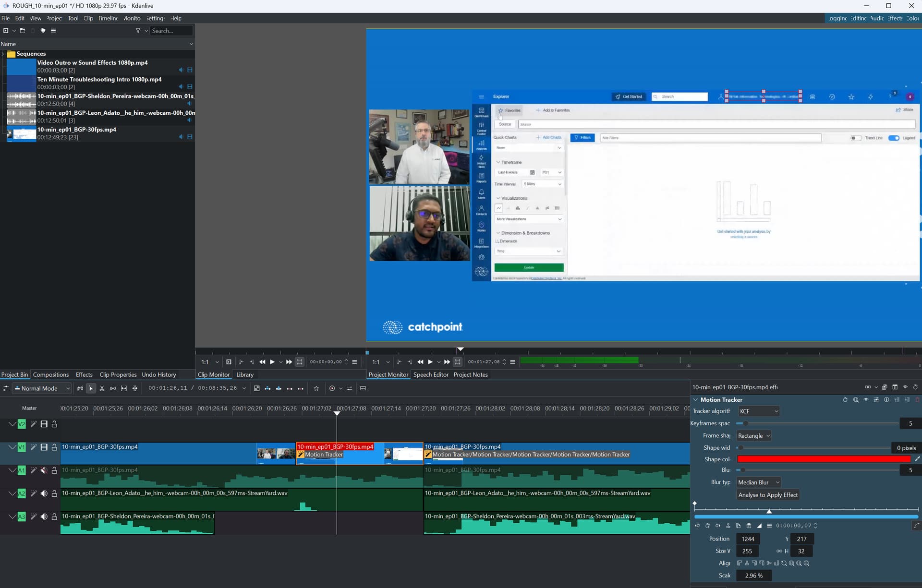Click the Search field in project bin
The height and width of the screenshot is (588, 922).
pyautogui.click(x=170, y=31)
